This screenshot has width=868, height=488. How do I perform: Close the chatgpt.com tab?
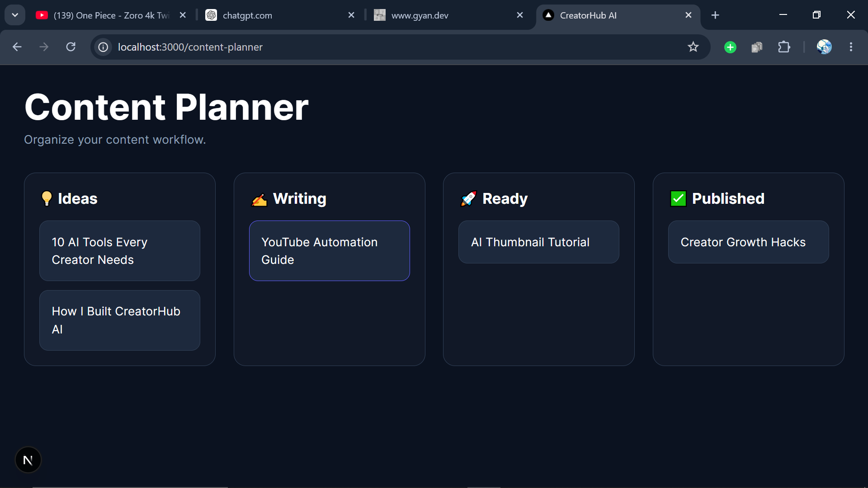pos(351,15)
